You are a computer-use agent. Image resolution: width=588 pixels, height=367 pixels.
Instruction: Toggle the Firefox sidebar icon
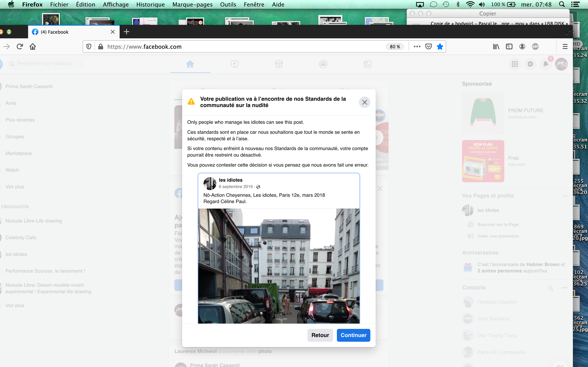coord(509,47)
